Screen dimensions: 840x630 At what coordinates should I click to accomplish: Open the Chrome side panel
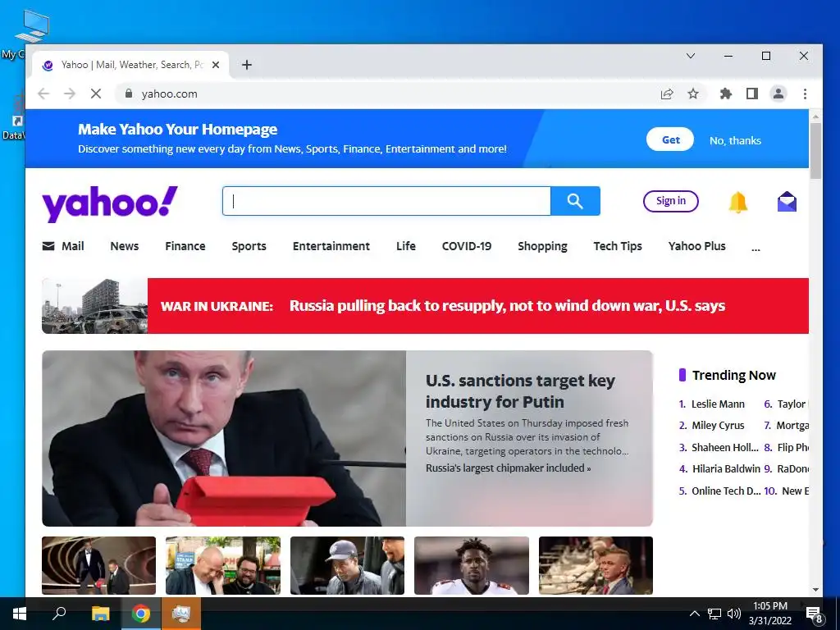point(751,94)
